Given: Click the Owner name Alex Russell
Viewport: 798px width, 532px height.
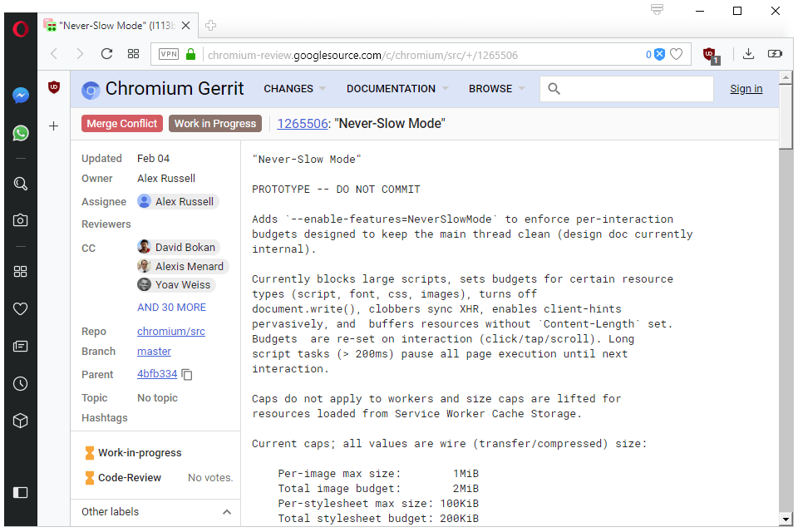Looking at the screenshot, I should coord(166,178).
